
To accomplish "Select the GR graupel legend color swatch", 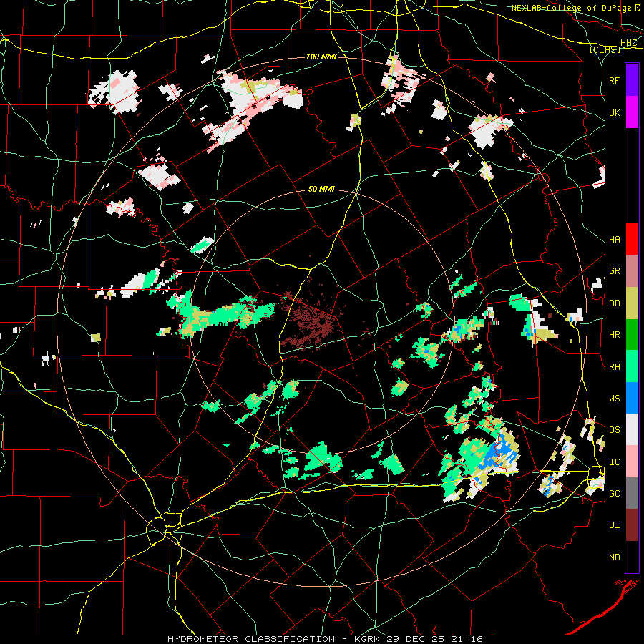I will tap(632, 271).
